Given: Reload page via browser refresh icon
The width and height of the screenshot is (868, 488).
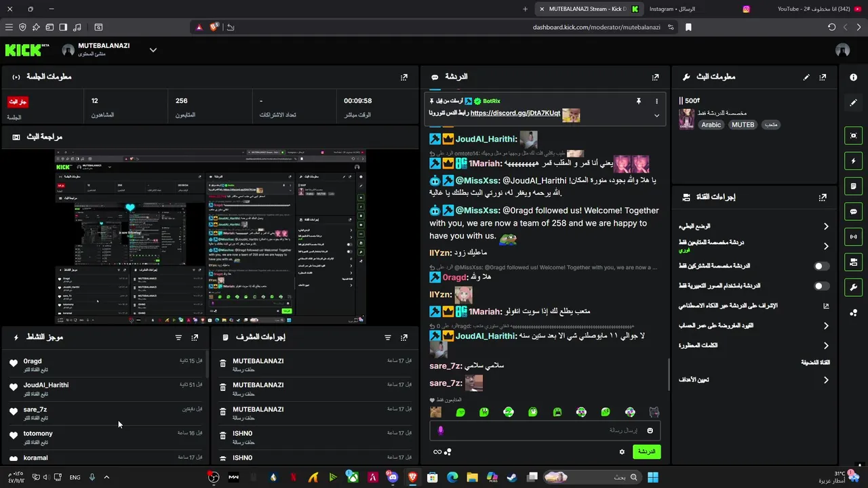Looking at the screenshot, I should [832, 27].
